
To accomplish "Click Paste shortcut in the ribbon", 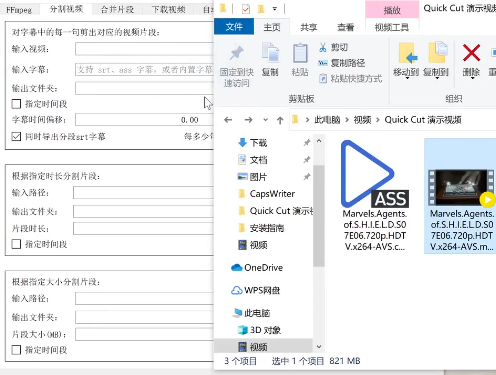I will tap(350, 79).
